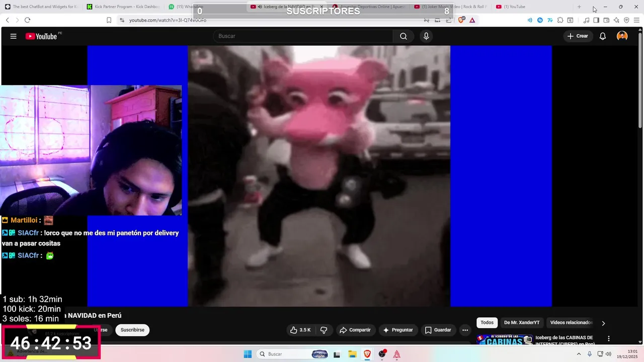Open the account avatar menu
Screen dimensions: 644x362
[x=622, y=36]
